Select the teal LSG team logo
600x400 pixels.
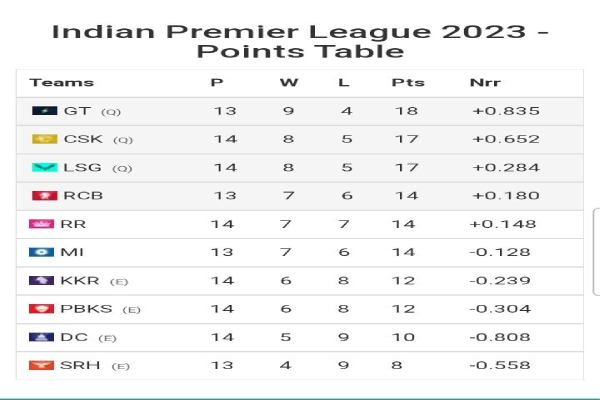[x=45, y=167]
